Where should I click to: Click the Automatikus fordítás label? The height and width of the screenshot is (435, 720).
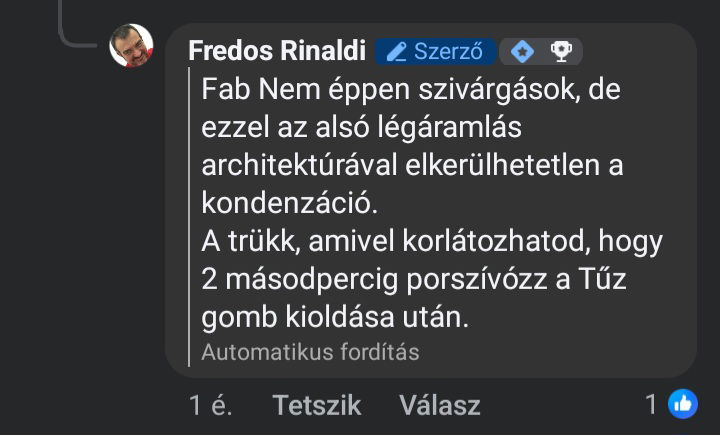point(310,352)
